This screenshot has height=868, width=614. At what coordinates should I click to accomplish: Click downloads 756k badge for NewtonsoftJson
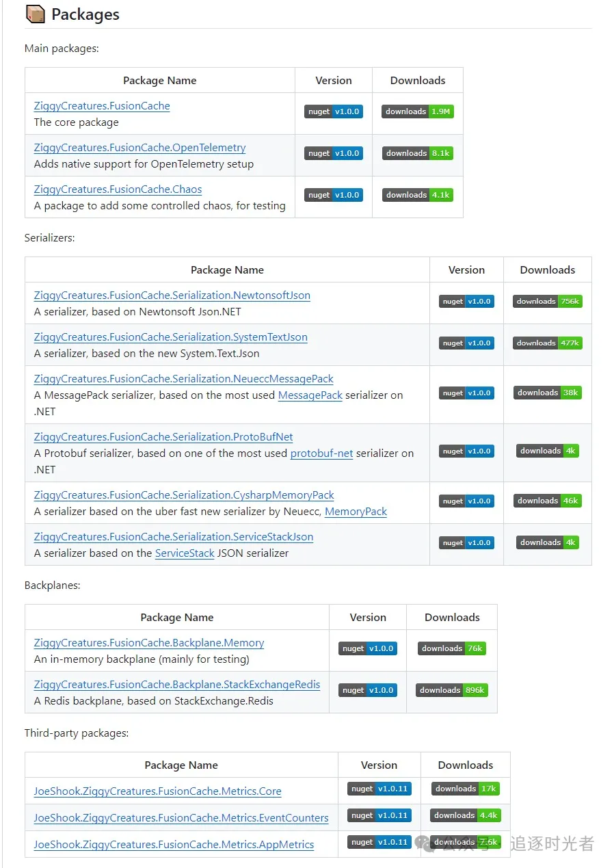[548, 301]
